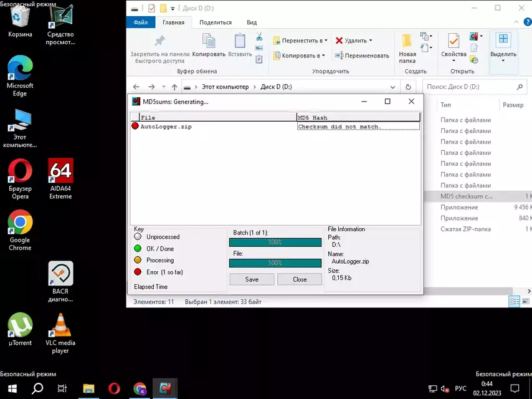Click Close in the MD5sums dialog
Viewport: 532px width, 399px height.
tap(300, 279)
